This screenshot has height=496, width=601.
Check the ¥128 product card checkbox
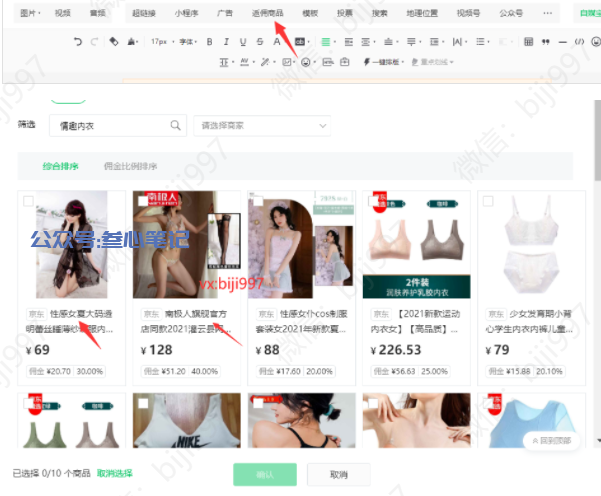[143, 200]
